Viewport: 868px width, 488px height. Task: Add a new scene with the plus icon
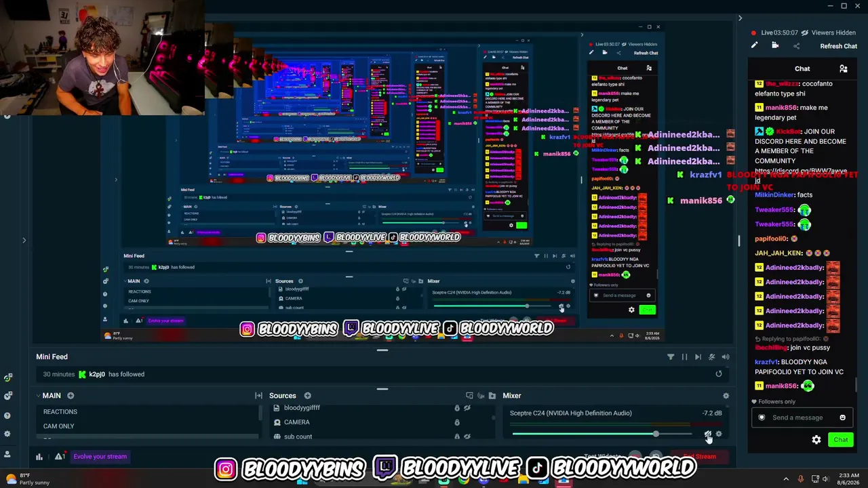[71, 395]
